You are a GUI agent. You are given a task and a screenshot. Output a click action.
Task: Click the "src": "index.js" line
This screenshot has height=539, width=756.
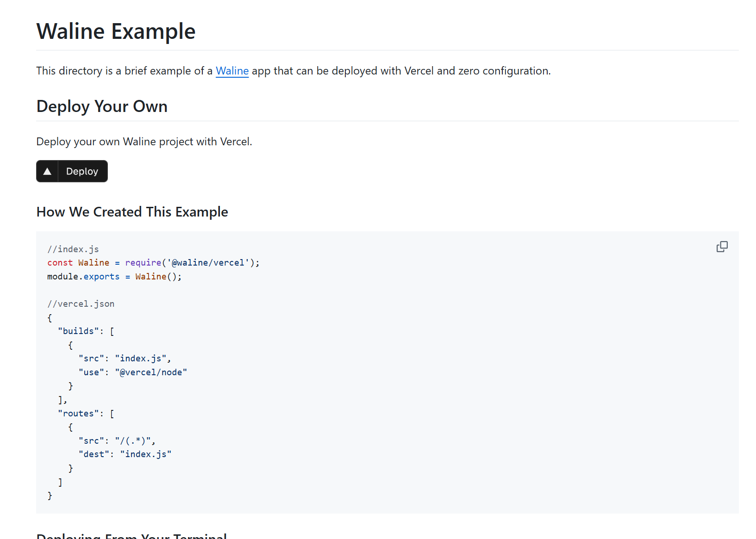[125, 359]
